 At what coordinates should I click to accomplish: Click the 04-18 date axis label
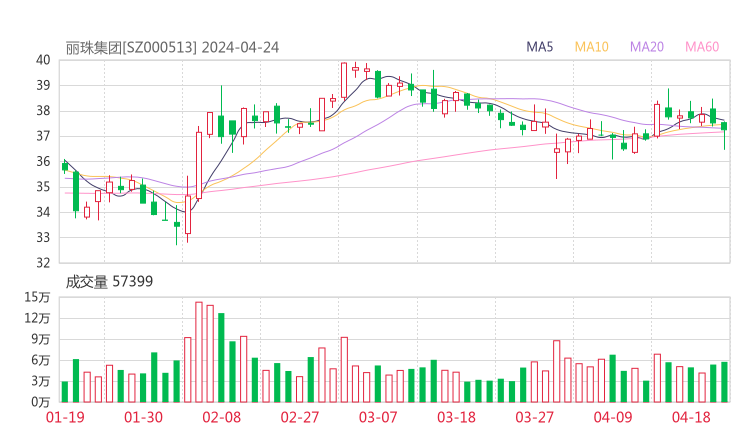pos(691,417)
